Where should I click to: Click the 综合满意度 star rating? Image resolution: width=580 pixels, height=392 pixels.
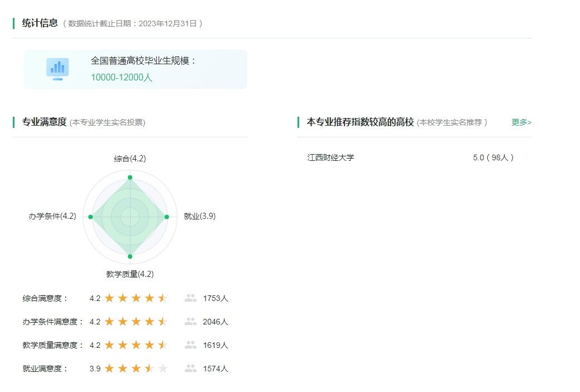click(136, 298)
